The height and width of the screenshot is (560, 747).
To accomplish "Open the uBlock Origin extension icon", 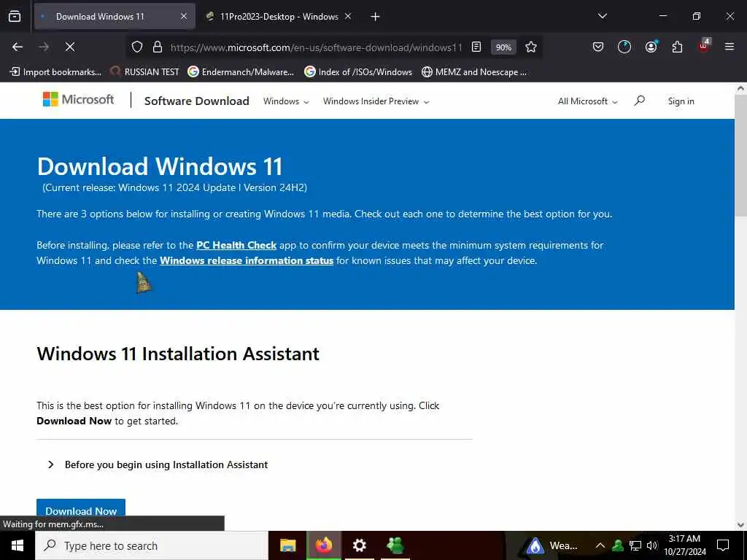I will (x=704, y=46).
